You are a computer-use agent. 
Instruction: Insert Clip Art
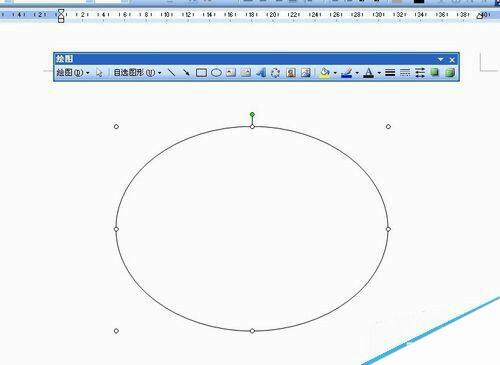tap(291, 72)
